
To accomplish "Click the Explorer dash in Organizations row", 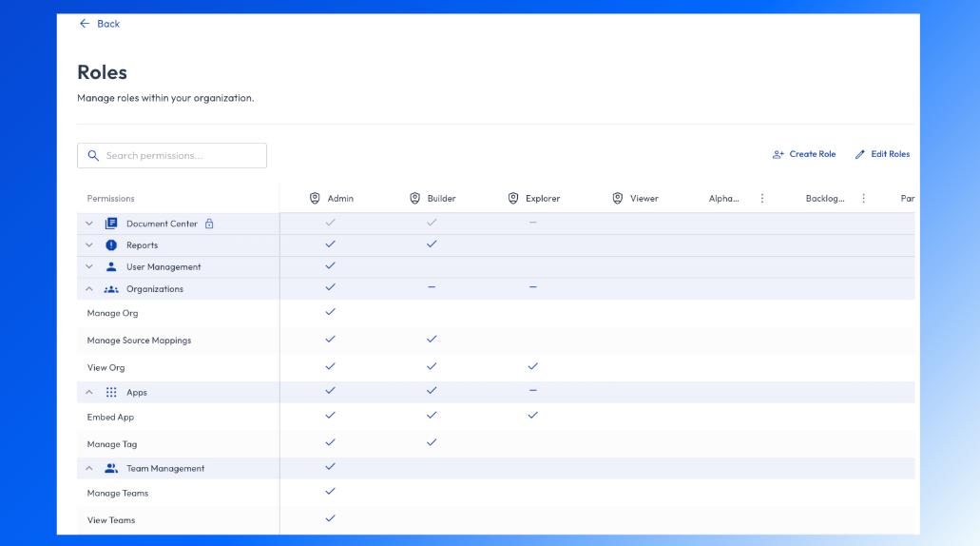I will point(532,287).
